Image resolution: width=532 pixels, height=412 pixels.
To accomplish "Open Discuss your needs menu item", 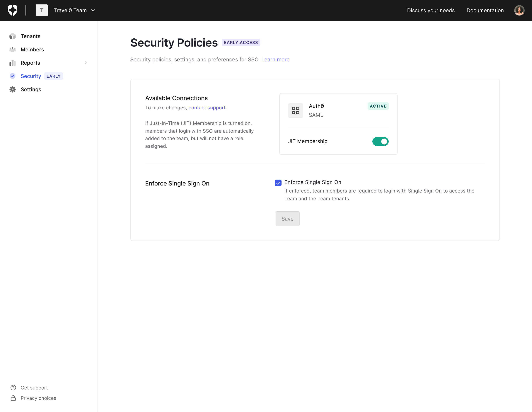I will click(431, 10).
